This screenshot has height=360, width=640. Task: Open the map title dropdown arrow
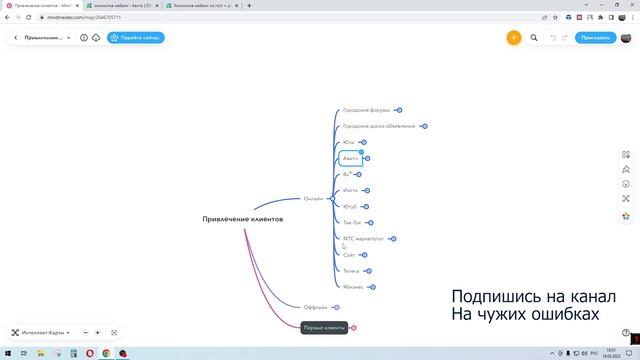(68, 38)
